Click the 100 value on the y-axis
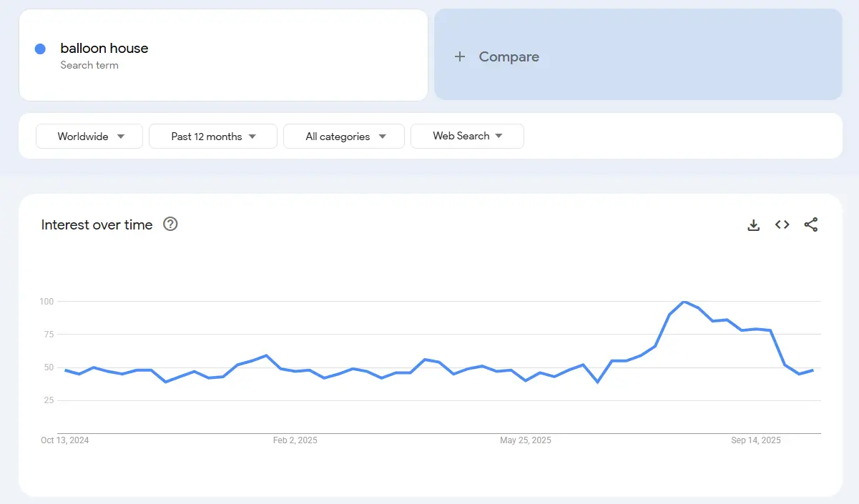Viewport: 859px width, 504px height. (x=45, y=301)
